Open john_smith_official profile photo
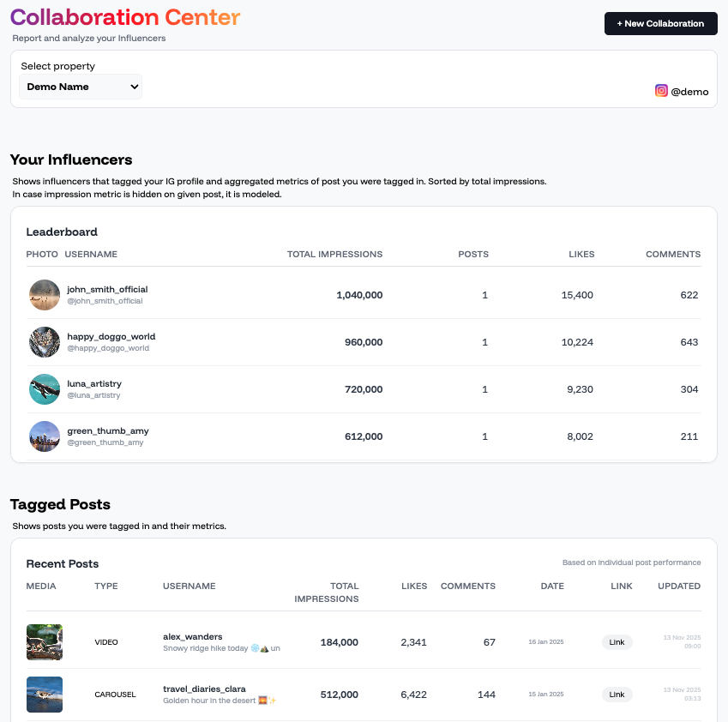 tap(45, 295)
